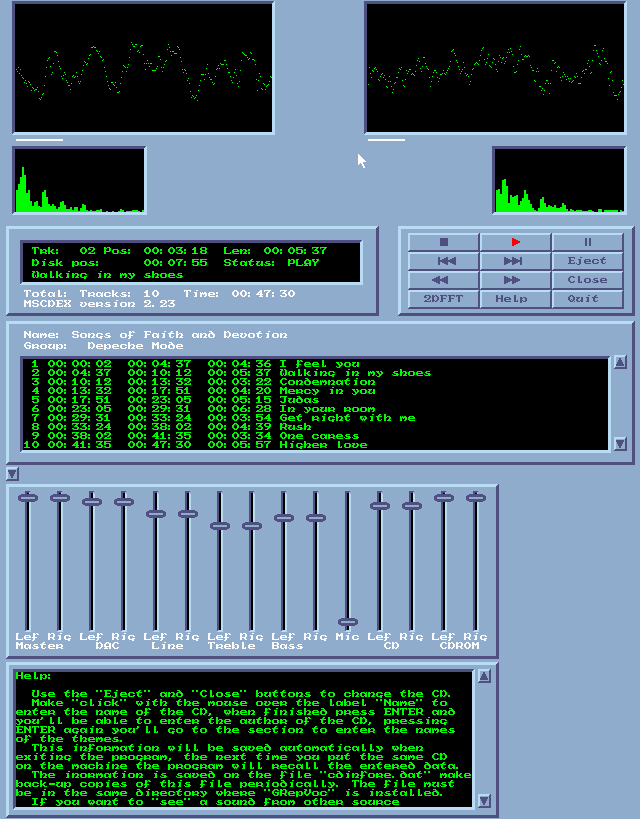
Task: Click the Treble Right slider knob
Action: [x=252, y=526]
